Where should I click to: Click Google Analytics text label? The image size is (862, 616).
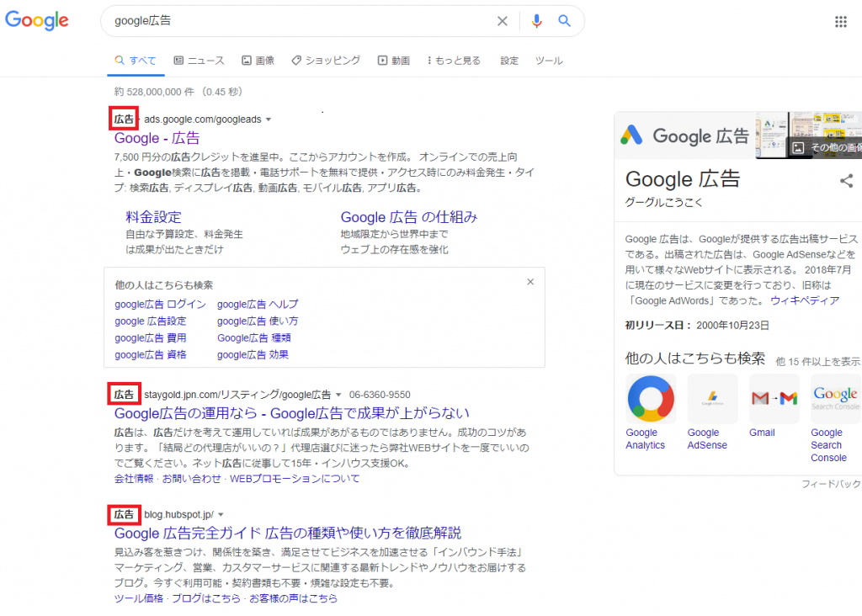coord(646,439)
